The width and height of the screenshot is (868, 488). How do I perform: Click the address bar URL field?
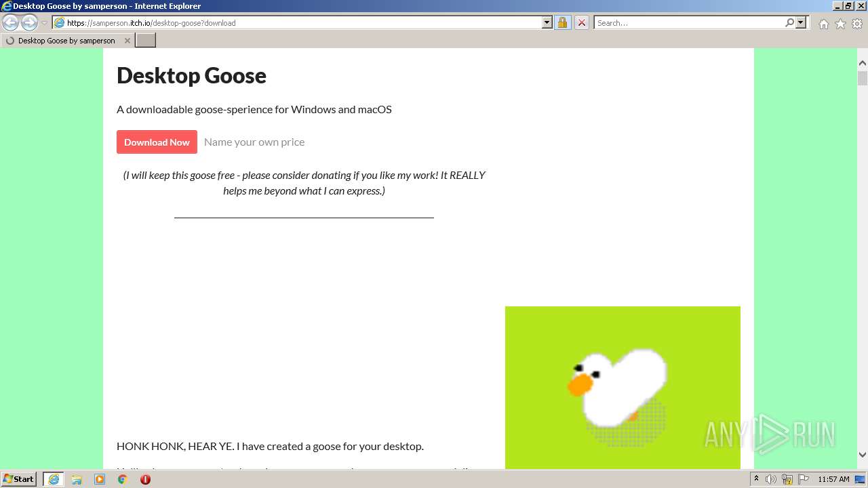tap(297, 22)
